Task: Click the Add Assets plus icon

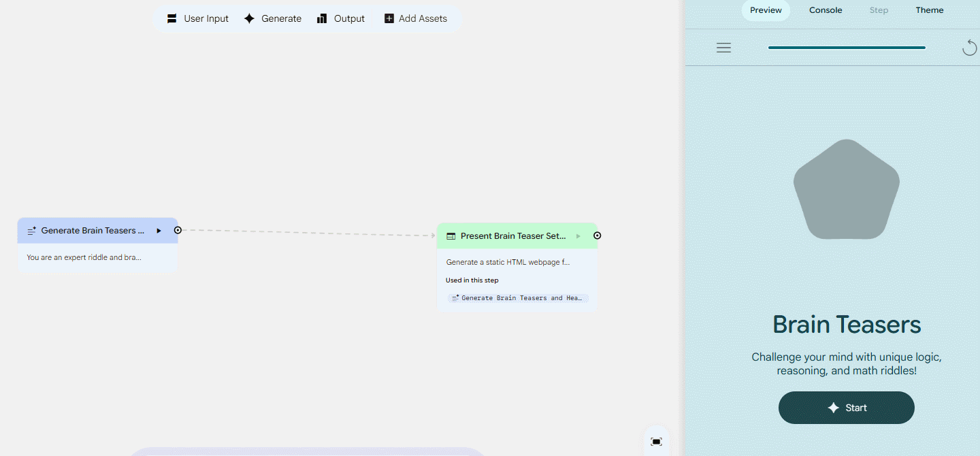Action: pyautogui.click(x=389, y=18)
